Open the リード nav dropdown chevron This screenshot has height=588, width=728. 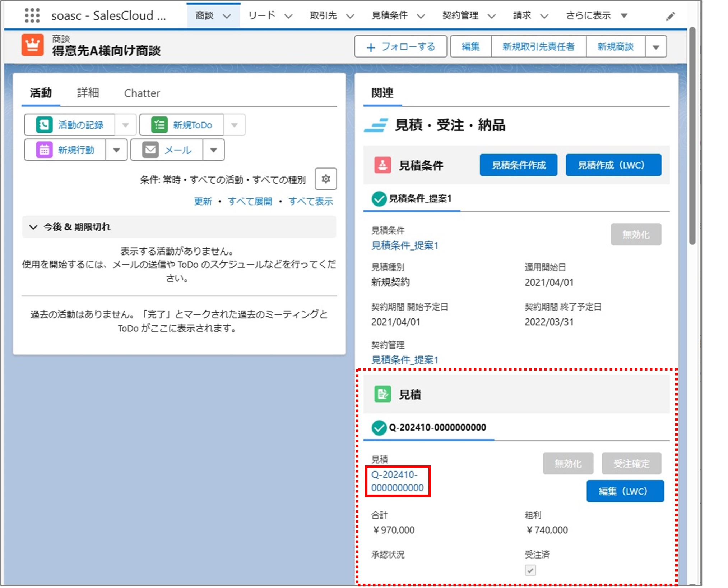(288, 16)
